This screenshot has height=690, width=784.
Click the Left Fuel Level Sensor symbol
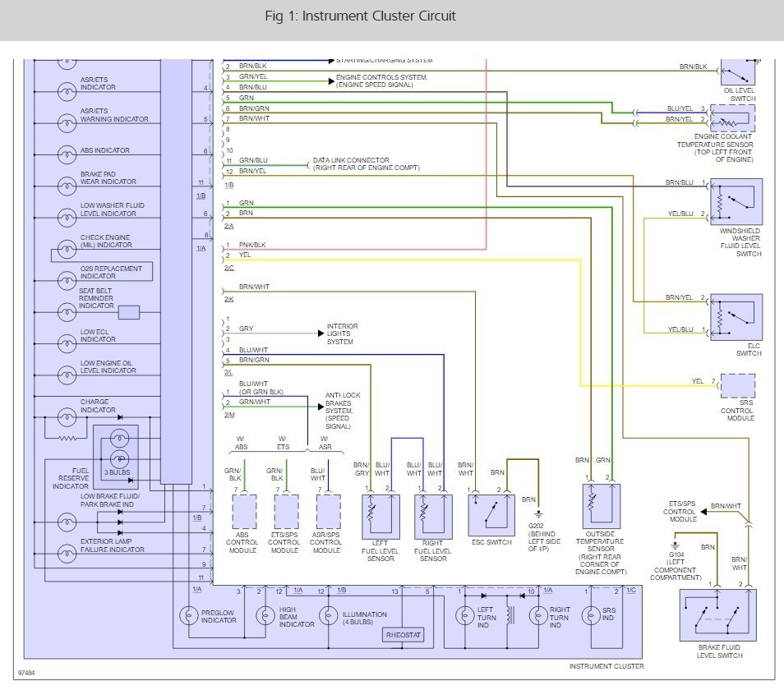click(380, 517)
